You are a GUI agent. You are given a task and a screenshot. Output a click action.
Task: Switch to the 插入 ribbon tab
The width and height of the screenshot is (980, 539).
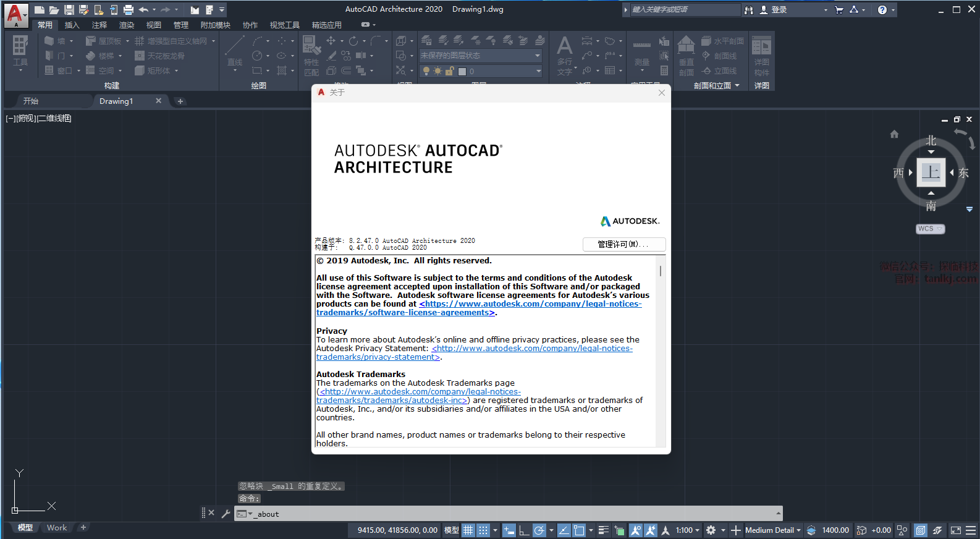72,25
